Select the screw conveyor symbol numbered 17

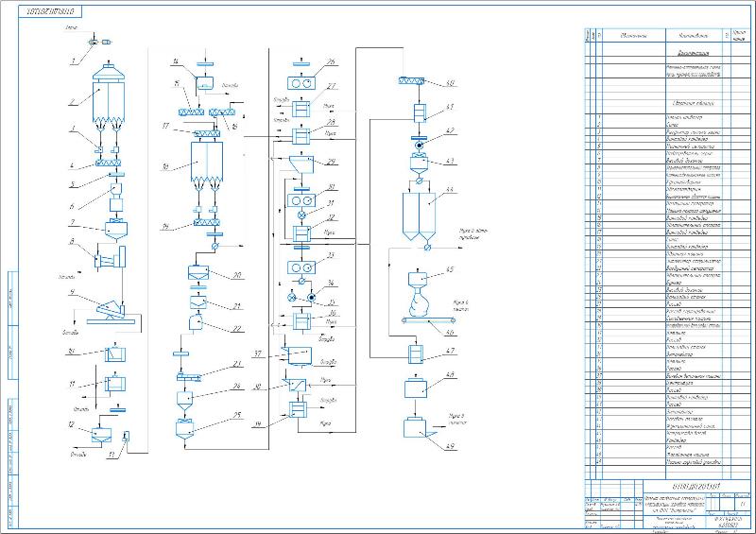pos(207,133)
